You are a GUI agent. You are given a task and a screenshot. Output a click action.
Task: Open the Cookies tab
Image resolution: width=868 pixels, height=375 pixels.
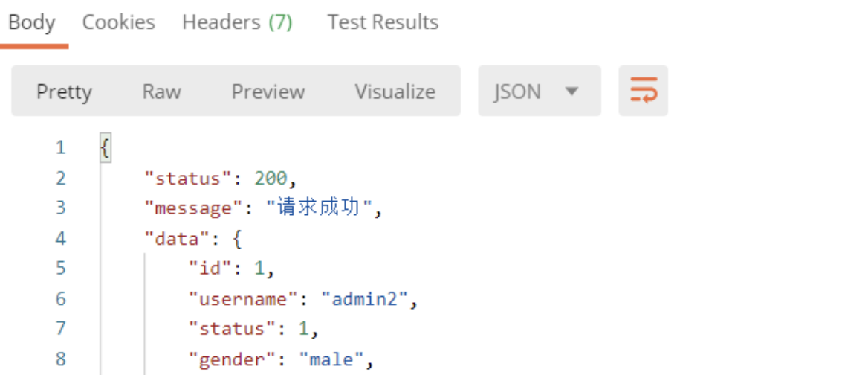(x=118, y=22)
